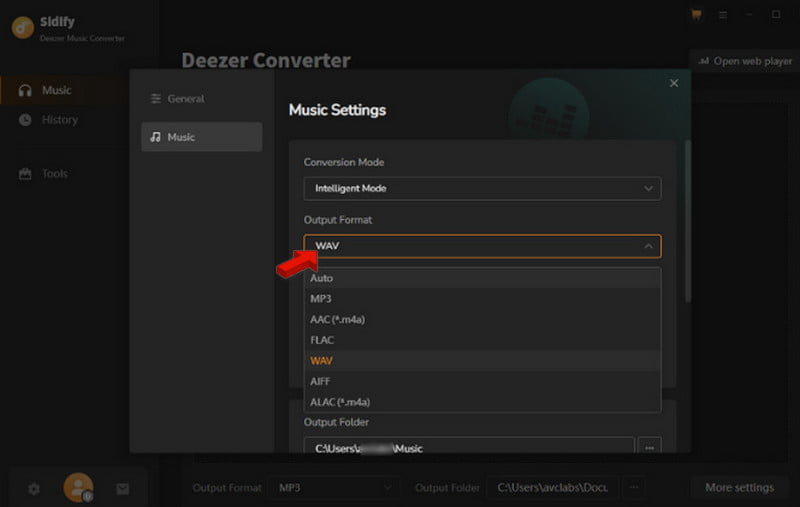Click Conversion Mode chevron arrow
800x507 pixels.
[648, 188]
